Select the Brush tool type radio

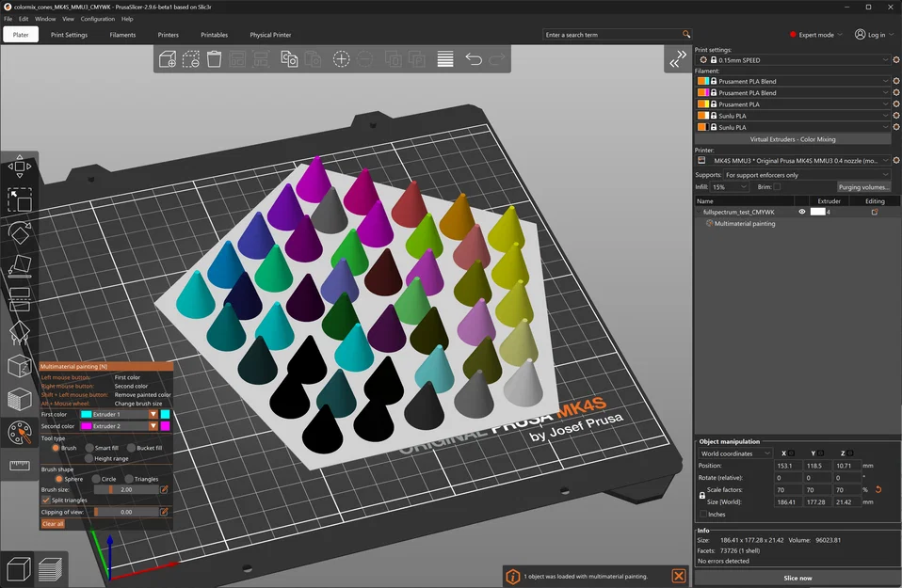[56, 448]
